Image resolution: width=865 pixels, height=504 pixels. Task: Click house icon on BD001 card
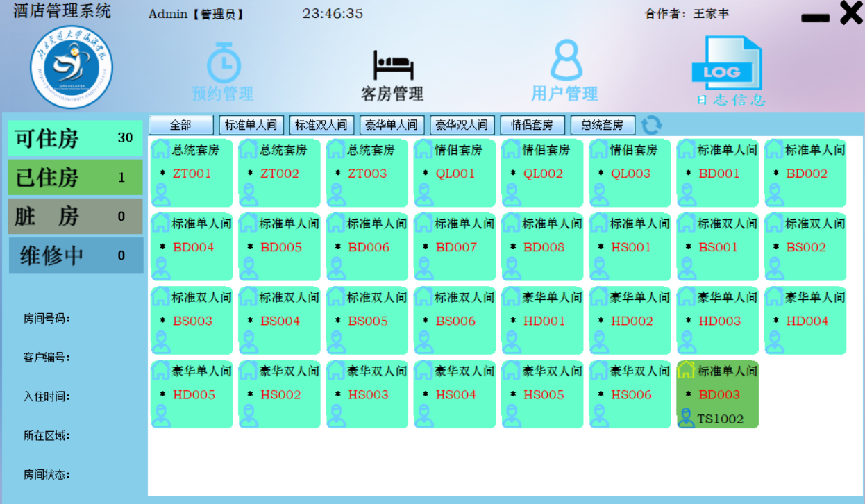coord(687,149)
